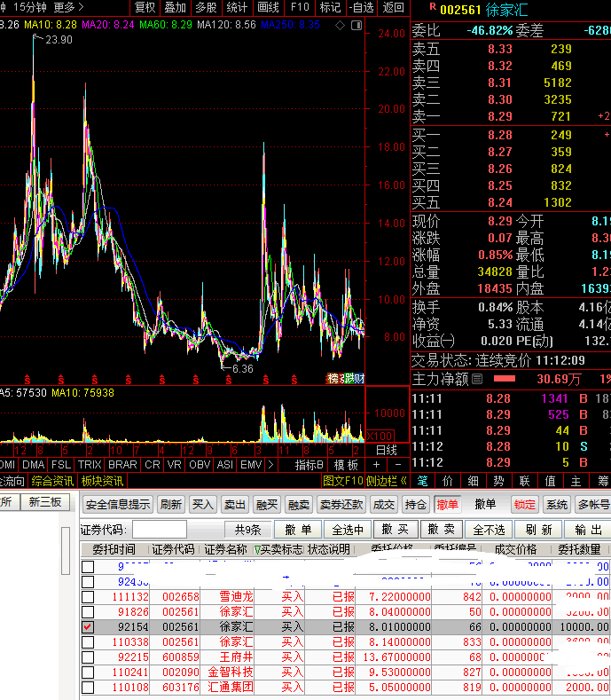611x700 pixels.
Task: Open the 统计 statistics tool
Action: (237, 7)
